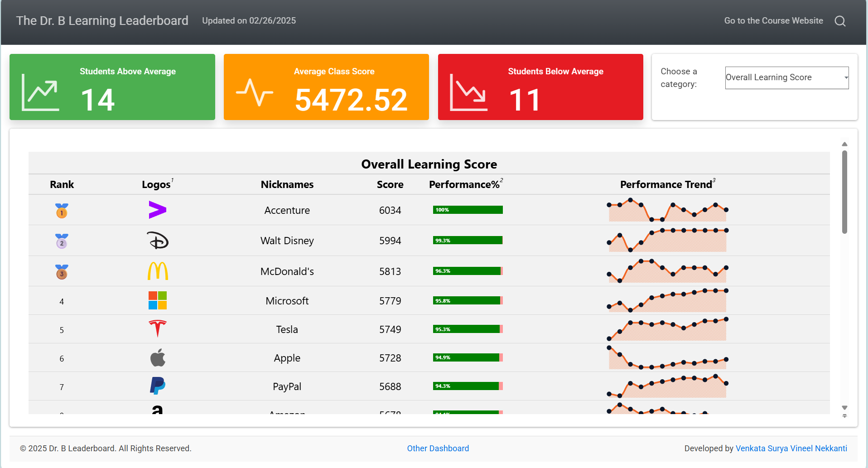Click the Walt Disney nickname cell
This screenshot has height=468, width=868.
287,241
